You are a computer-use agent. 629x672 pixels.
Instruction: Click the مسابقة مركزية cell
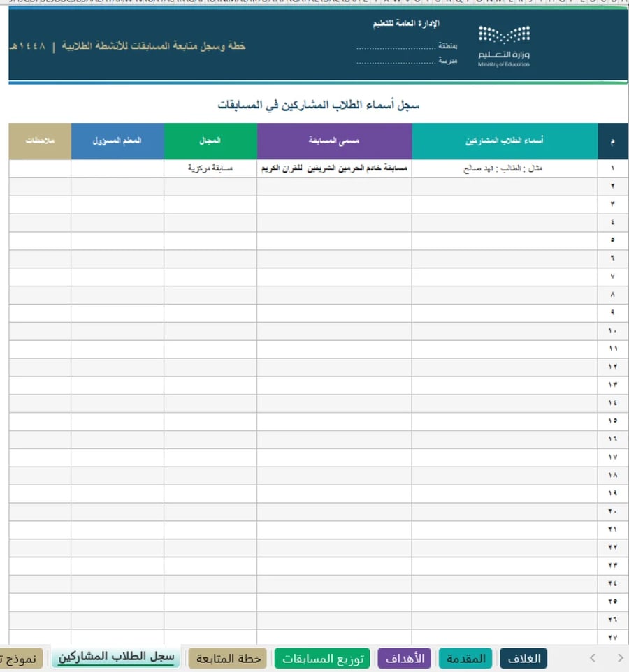[210, 168]
